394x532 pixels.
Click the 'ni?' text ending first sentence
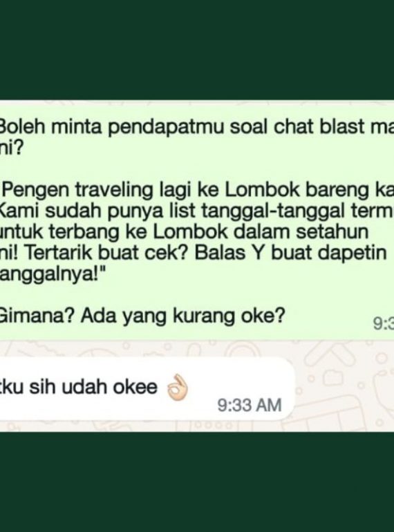click(x=10, y=149)
